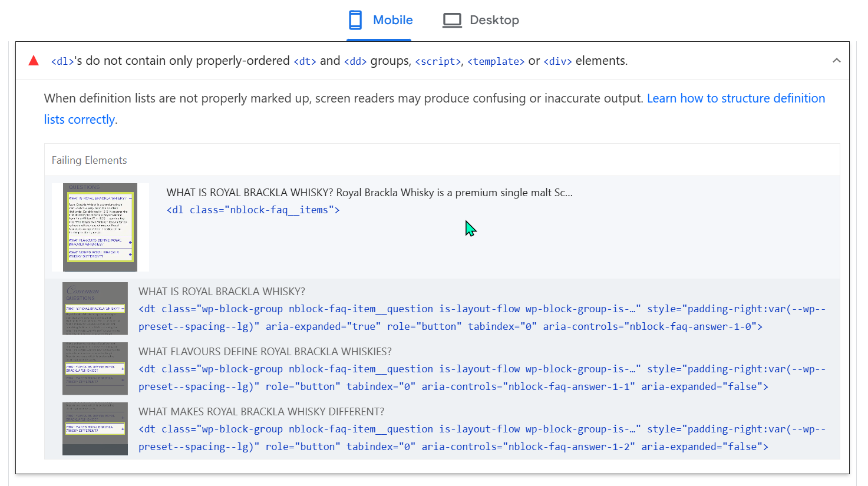The height and width of the screenshot is (486, 868).
Task: Click the dt snippet with aria-controls nblock-faq-answer-1-2
Action: coord(482,438)
